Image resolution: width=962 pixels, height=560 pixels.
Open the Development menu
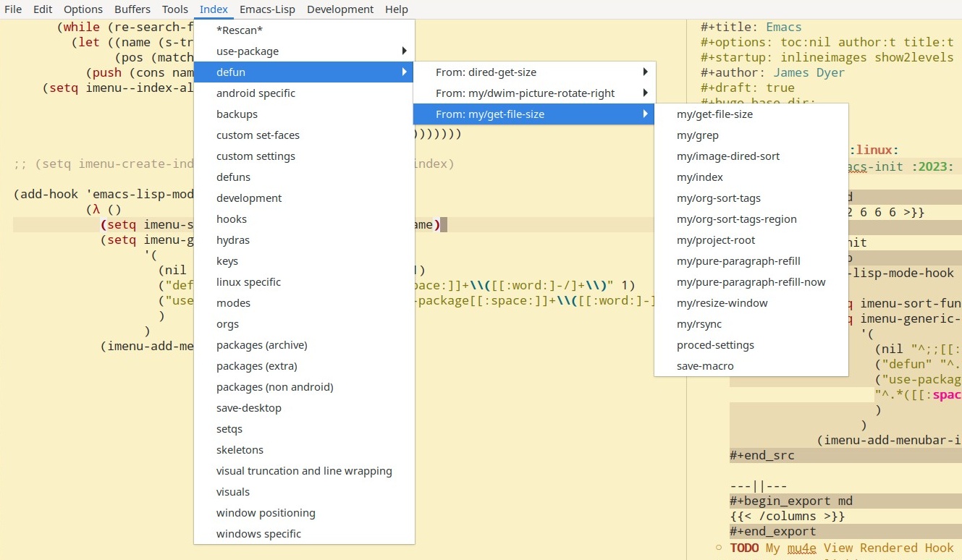pyautogui.click(x=340, y=9)
